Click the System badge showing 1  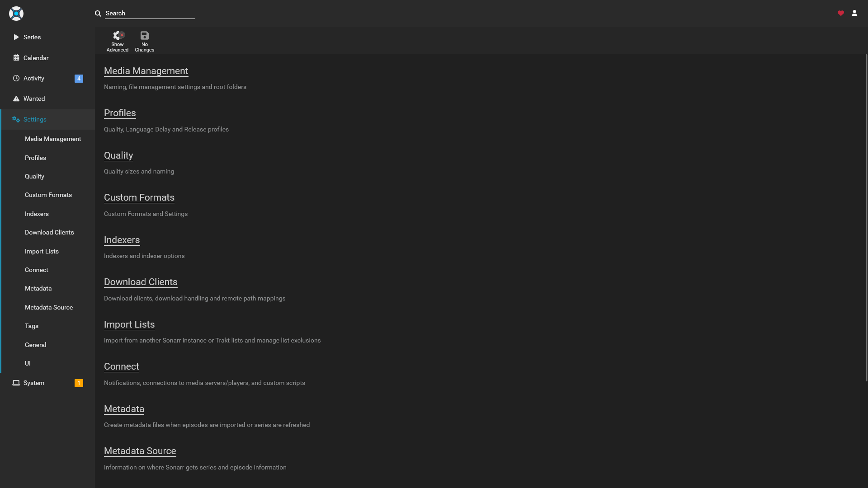(x=79, y=383)
